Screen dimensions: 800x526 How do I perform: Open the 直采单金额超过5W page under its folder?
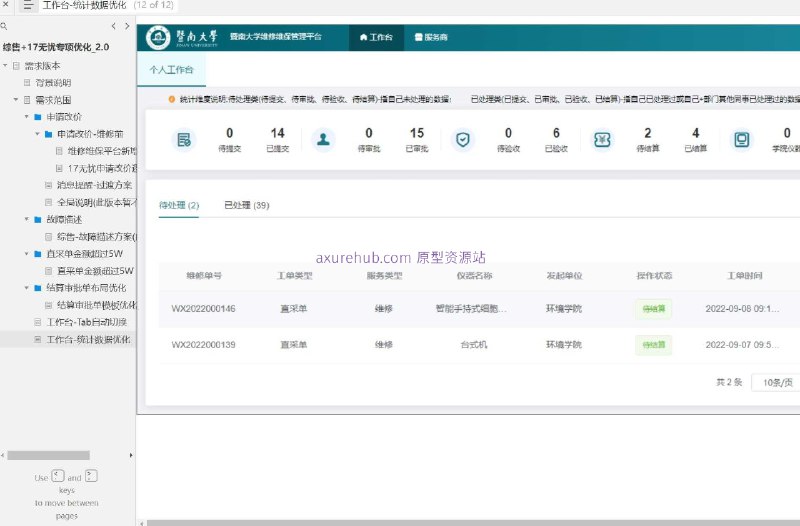[x=95, y=271]
